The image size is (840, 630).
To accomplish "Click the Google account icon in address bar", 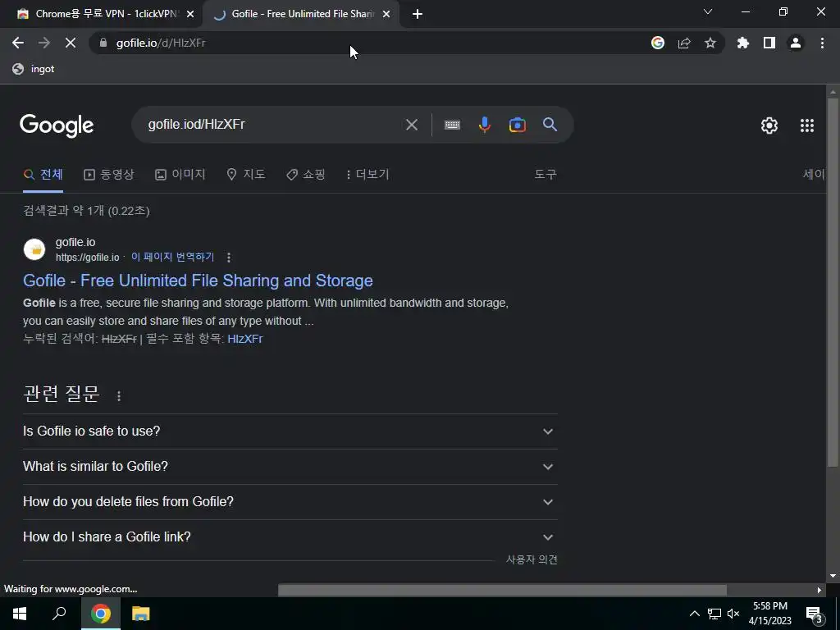I will 658,43.
